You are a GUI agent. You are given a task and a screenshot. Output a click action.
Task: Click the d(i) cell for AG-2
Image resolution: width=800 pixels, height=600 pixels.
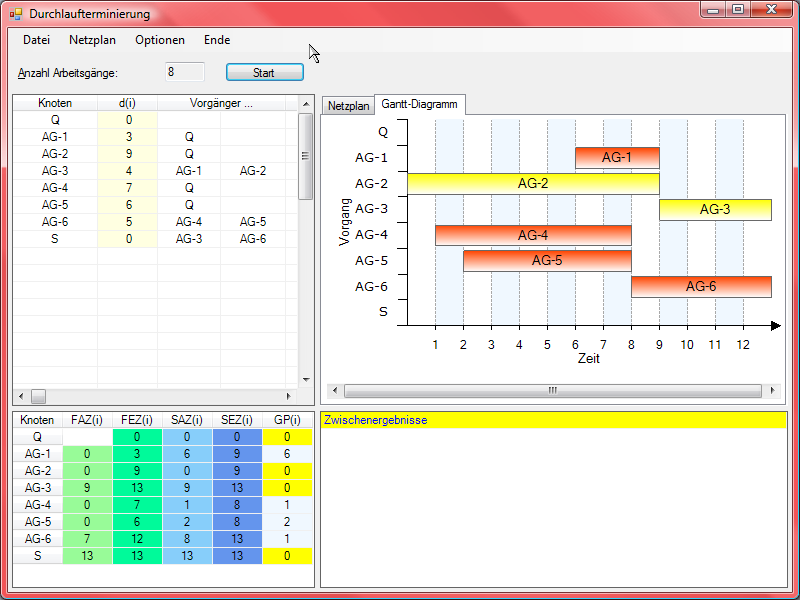[128, 154]
